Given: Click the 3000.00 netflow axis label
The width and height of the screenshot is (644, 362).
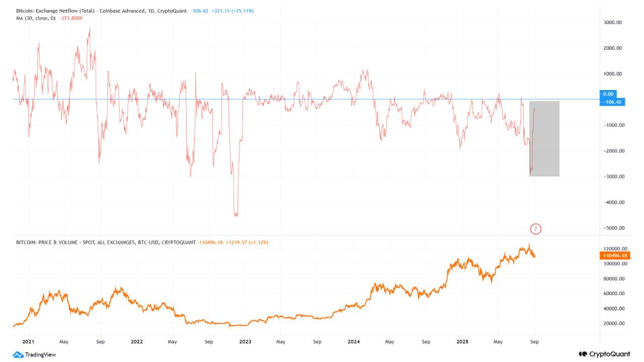Looking at the screenshot, I should 612,23.
